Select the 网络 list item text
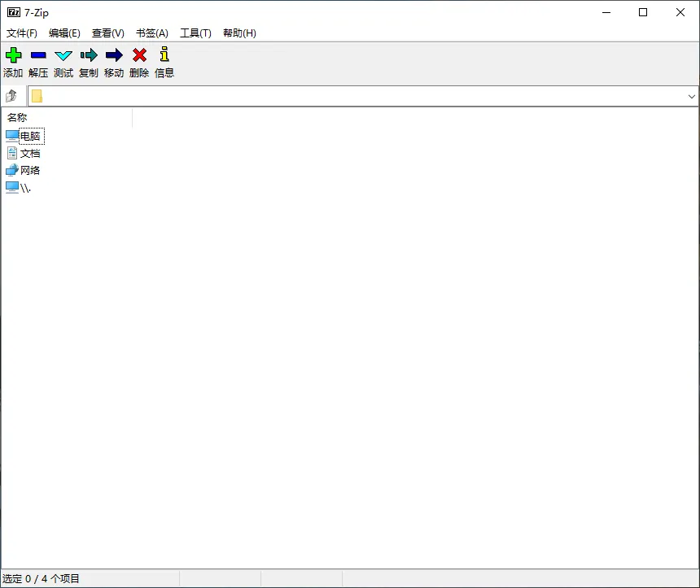The height and width of the screenshot is (588, 700). [30, 171]
